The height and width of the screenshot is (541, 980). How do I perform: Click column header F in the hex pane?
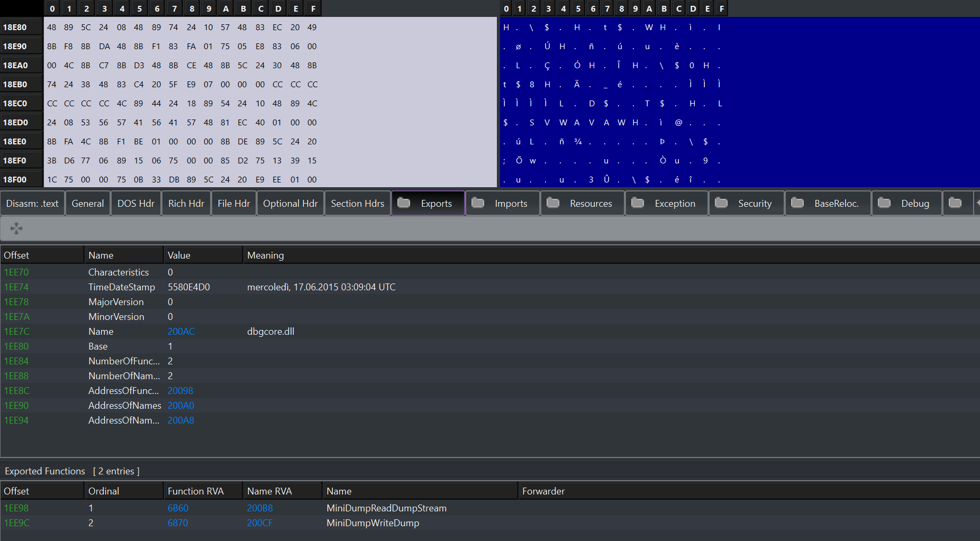313,8
